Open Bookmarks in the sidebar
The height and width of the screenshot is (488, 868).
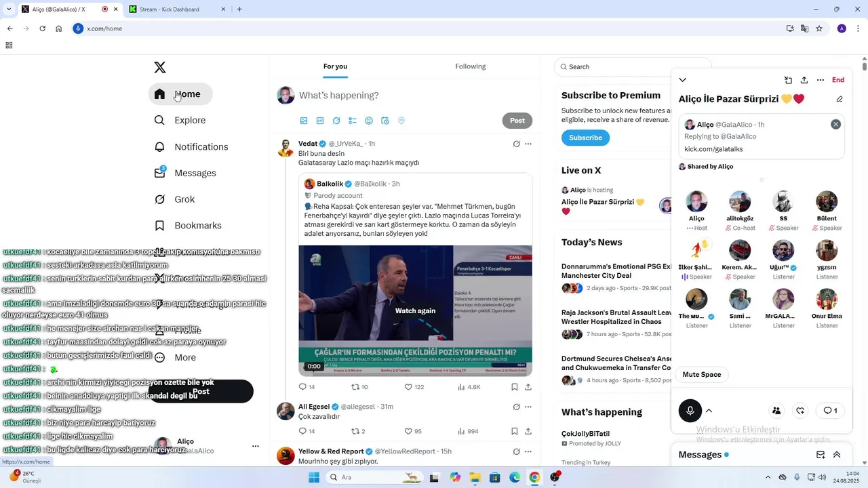[188, 226]
